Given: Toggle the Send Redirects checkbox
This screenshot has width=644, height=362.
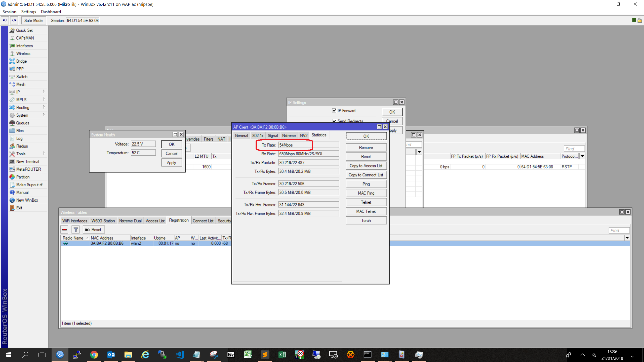Looking at the screenshot, I should 334,121.
